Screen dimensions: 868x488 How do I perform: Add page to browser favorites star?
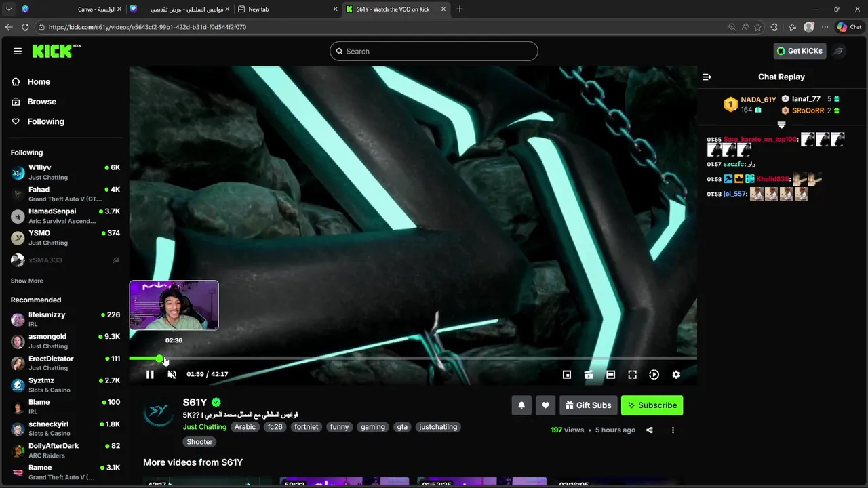(758, 27)
